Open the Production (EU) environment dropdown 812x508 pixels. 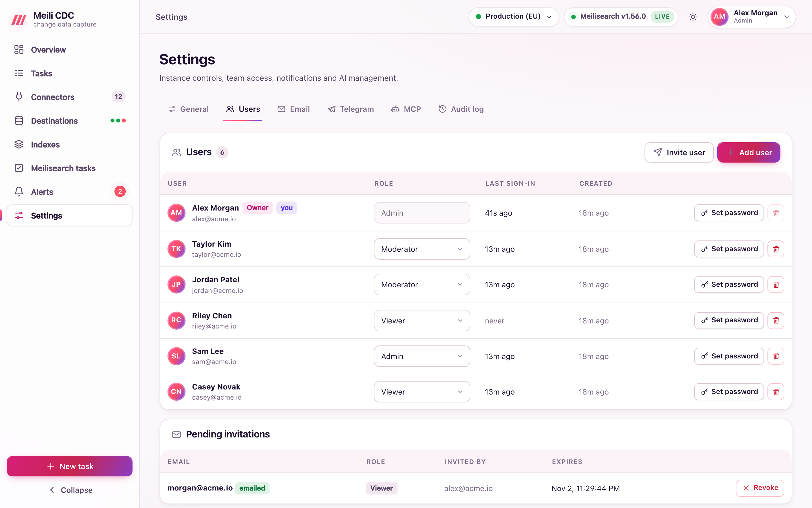(x=514, y=17)
